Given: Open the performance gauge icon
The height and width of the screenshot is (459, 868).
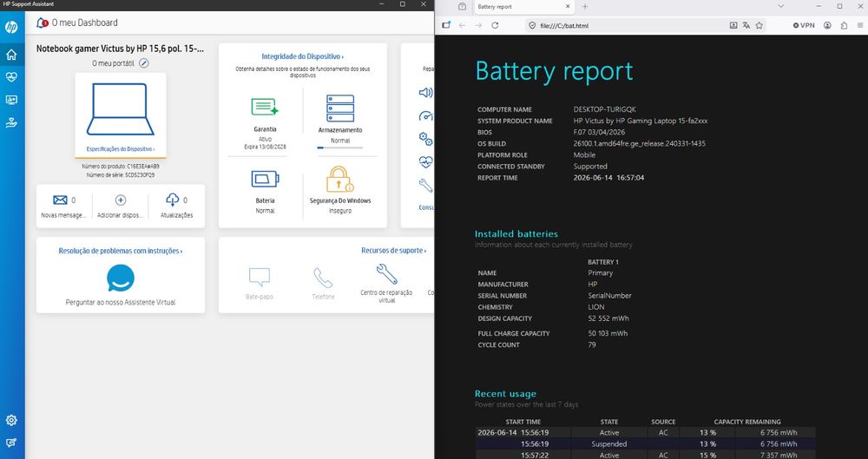Looking at the screenshot, I should tap(425, 115).
